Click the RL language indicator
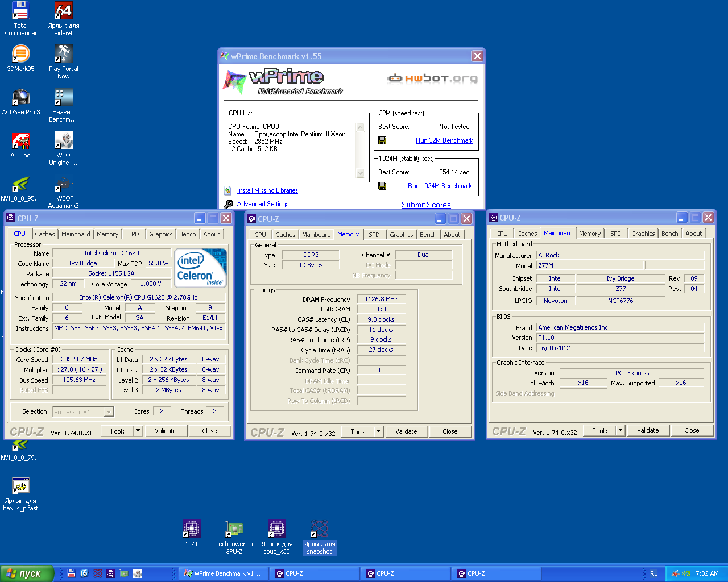Viewport: 728px width, 582px height. [654, 573]
